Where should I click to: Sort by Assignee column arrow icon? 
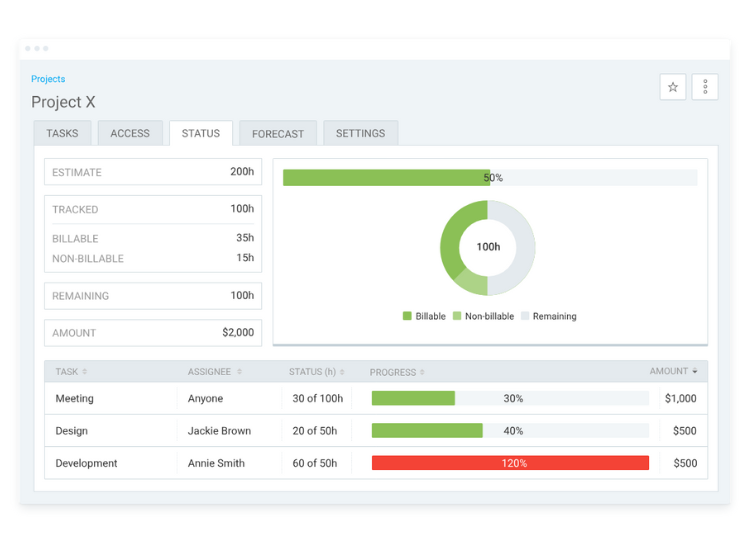tap(239, 372)
